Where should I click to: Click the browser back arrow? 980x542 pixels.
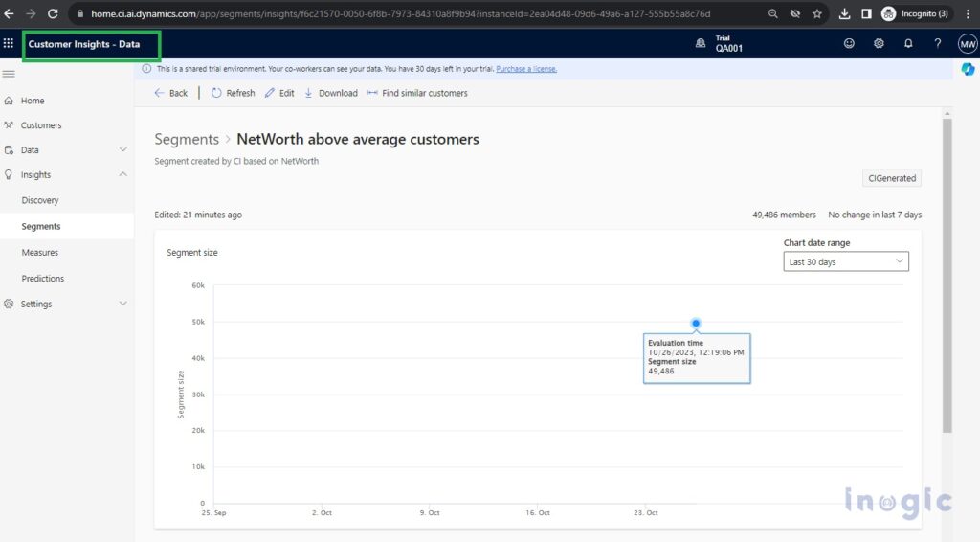[x=9, y=13]
